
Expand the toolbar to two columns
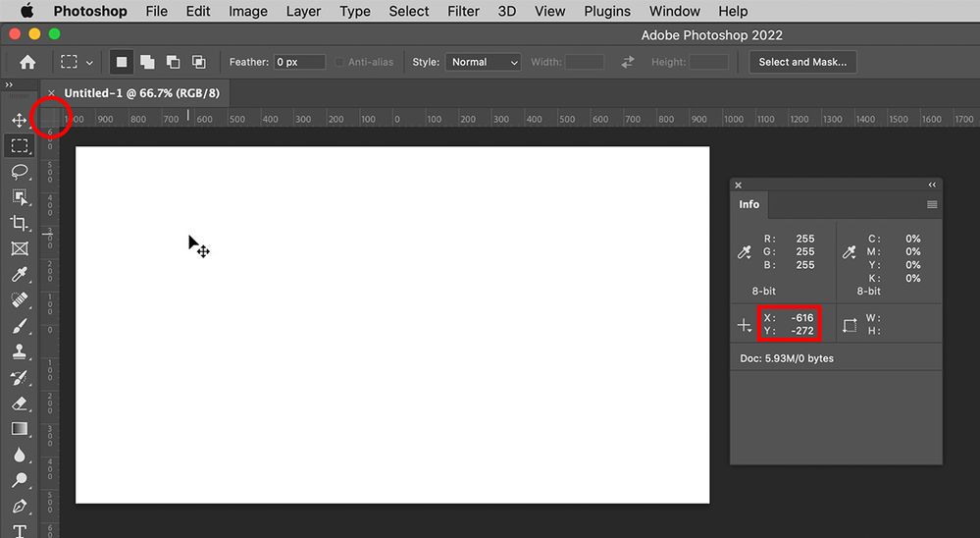[9, 84]
